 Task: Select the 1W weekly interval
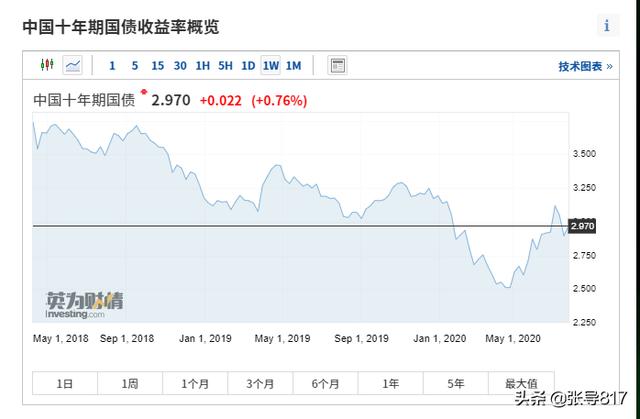[x=271, y=65]
